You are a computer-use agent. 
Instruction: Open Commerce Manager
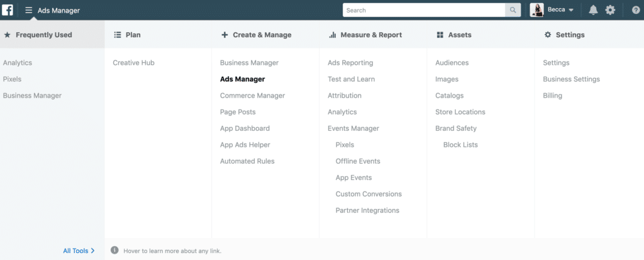coord(253,96)
